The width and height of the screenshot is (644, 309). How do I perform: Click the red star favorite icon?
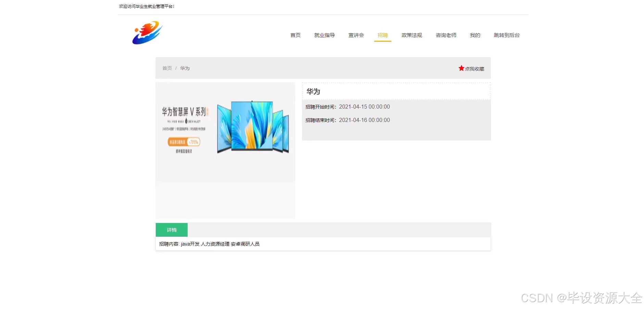tap(461, 68)
